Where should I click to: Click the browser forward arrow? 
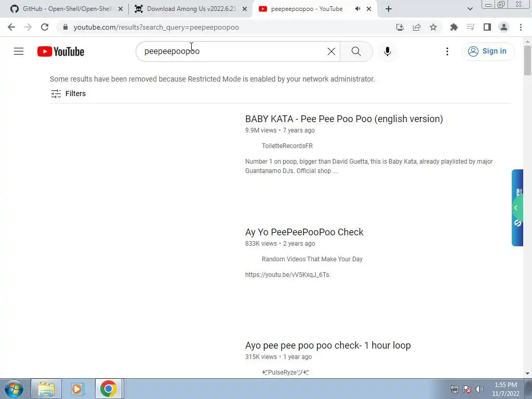28,27
